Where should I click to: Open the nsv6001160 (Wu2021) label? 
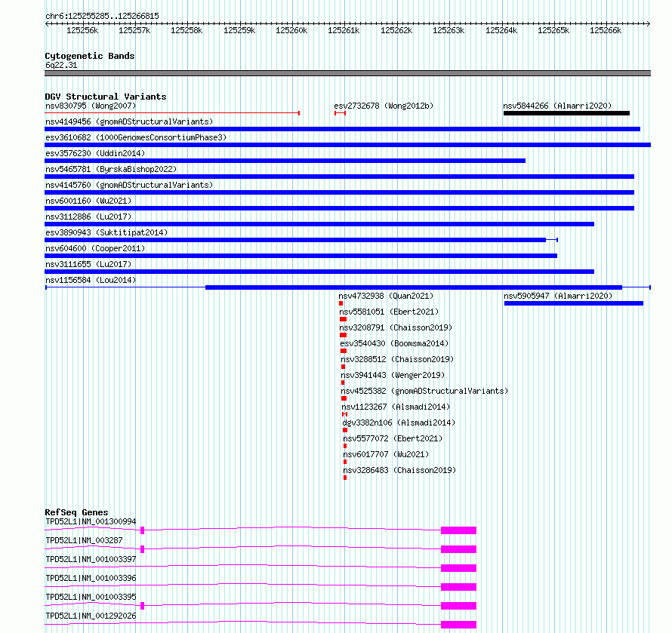(88, 201)
